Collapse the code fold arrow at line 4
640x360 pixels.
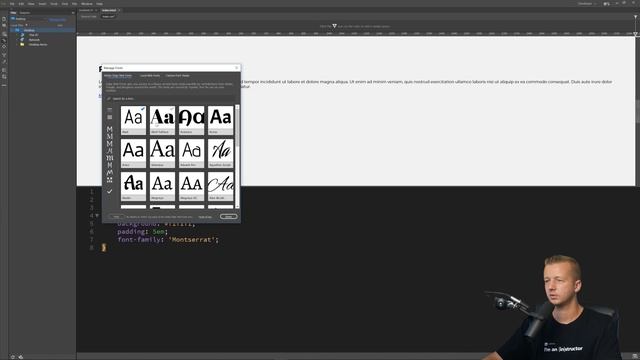click(x=97, y=216)
